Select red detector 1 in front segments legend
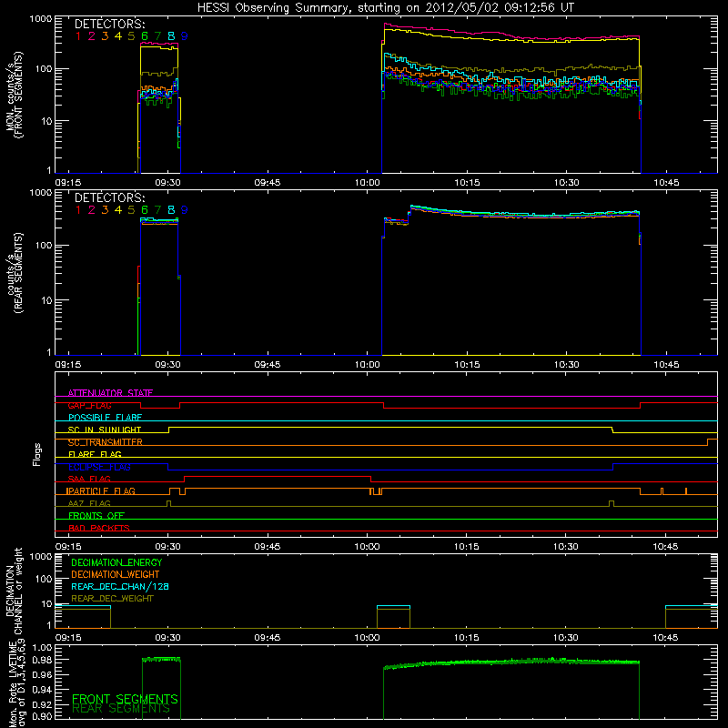Viewport: 728px width, 728px height. pos(78,36)
